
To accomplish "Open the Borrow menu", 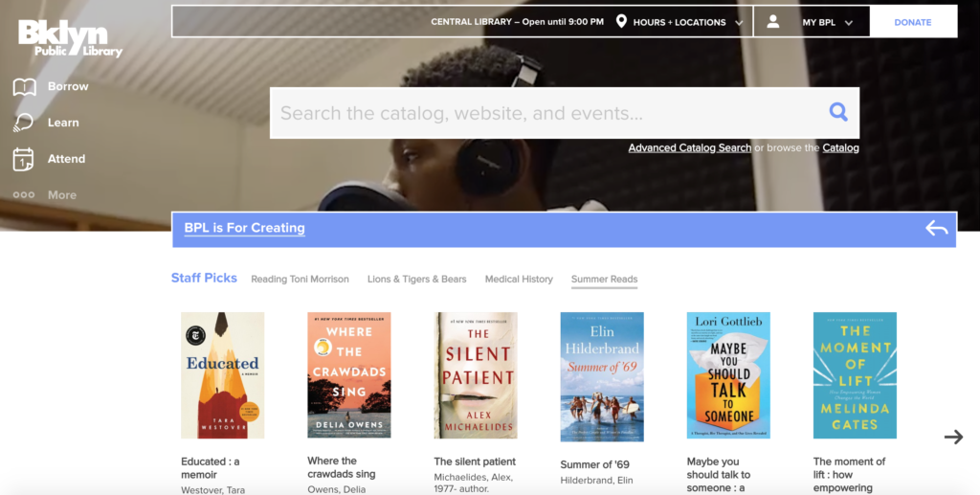I will tap(68, 86).
